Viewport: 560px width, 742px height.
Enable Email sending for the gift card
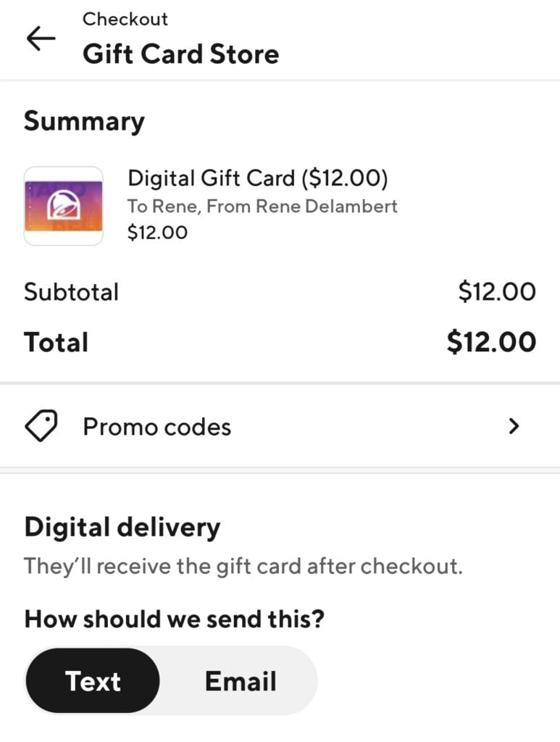pyautogui.click(x=241, y=680)
